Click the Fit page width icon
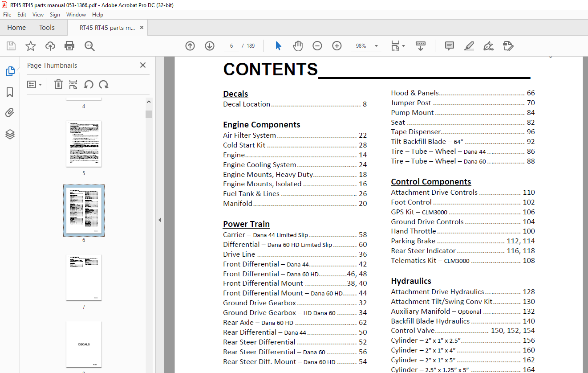 [395, 46]
